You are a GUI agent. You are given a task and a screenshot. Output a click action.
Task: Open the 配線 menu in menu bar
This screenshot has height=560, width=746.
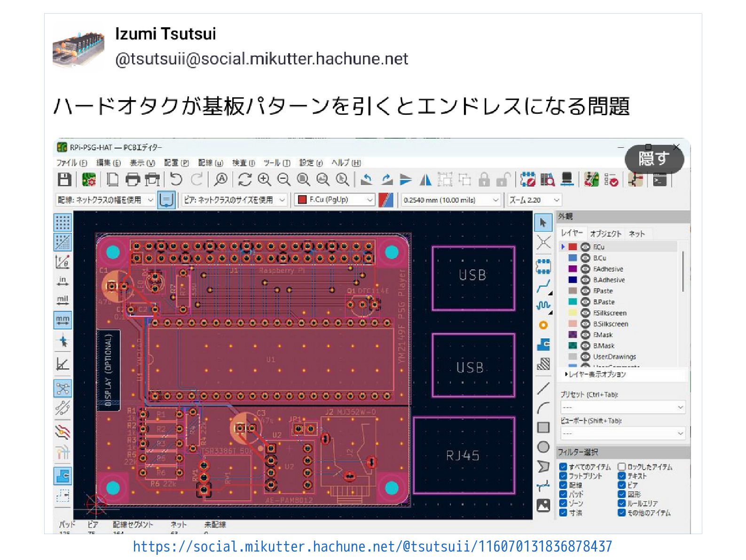(x=210, y=163)
